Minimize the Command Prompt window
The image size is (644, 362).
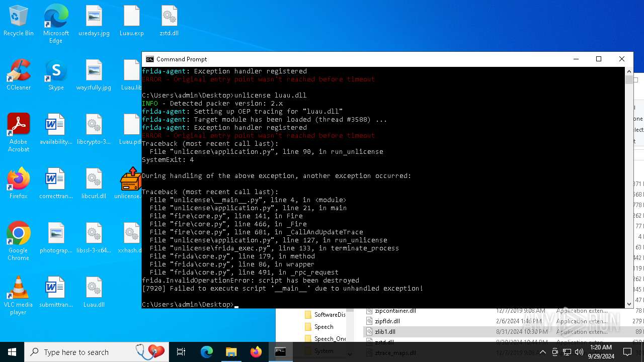click(x=576, y=59)
